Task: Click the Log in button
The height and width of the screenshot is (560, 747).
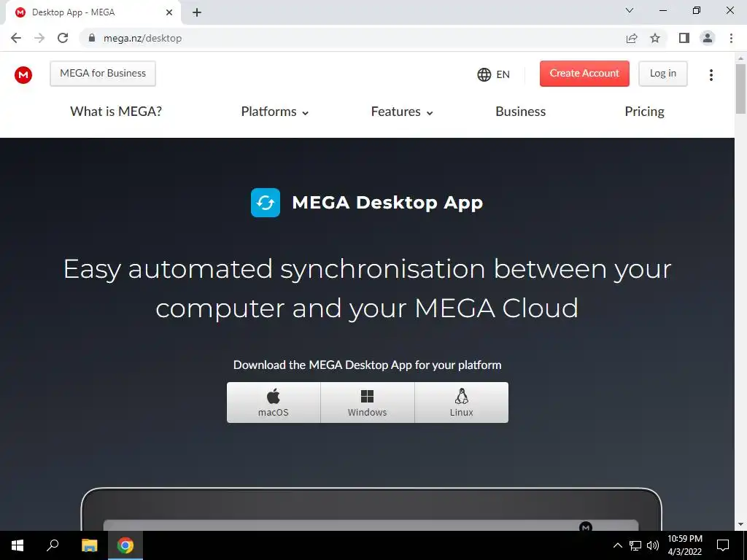Action: (663, 74)
